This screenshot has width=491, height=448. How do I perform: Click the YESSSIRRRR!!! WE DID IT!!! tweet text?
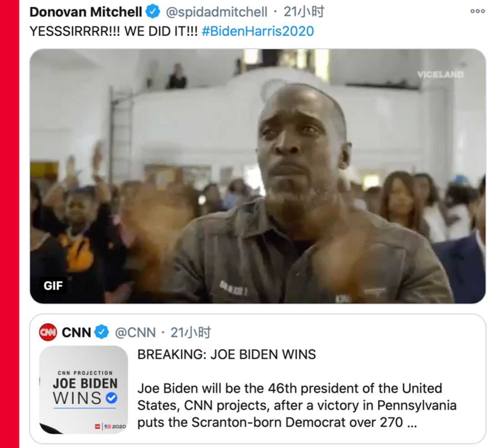pyautogui.click(x=114, y=31)
